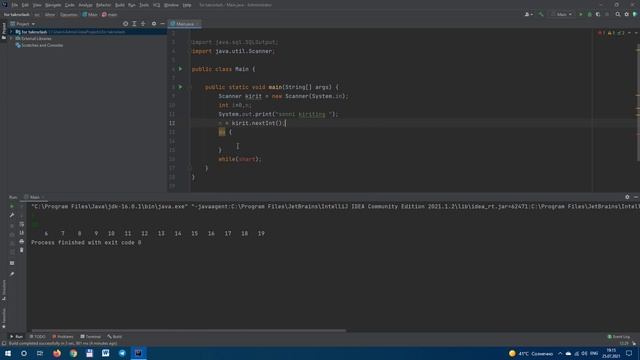Screen dimensions: 640x360
Task: Open Chrome from the taskbar
Action: point(73,353)
